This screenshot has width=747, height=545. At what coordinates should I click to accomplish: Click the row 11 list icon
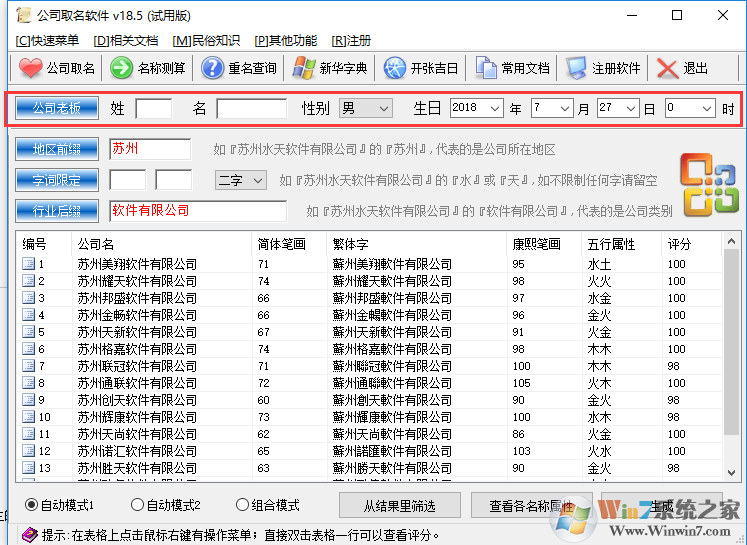point(28,434)
